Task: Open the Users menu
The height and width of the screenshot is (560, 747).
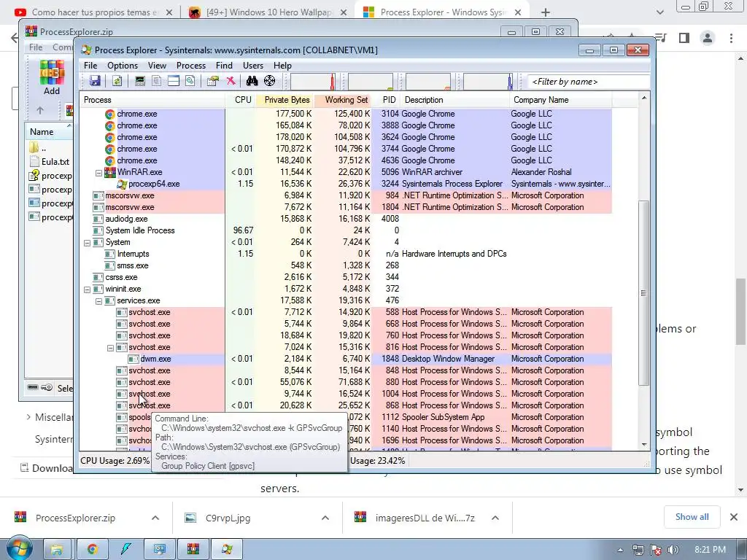Action: (253, 66)
